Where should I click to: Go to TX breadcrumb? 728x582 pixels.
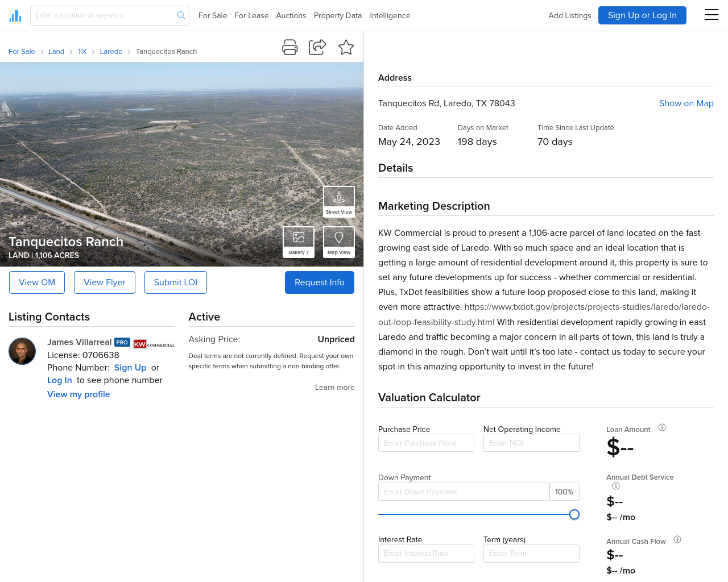point(82,52)
